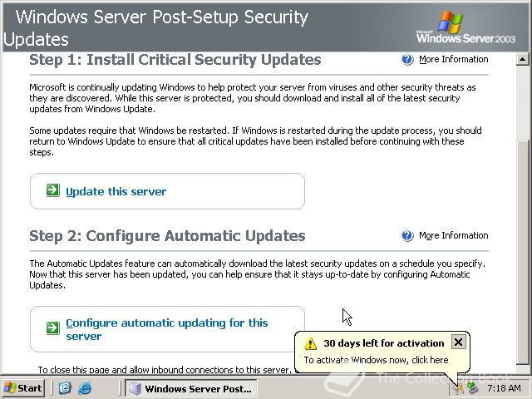Click the activation keys tray icon
This screenshot has height=399, width=532.
459,388
